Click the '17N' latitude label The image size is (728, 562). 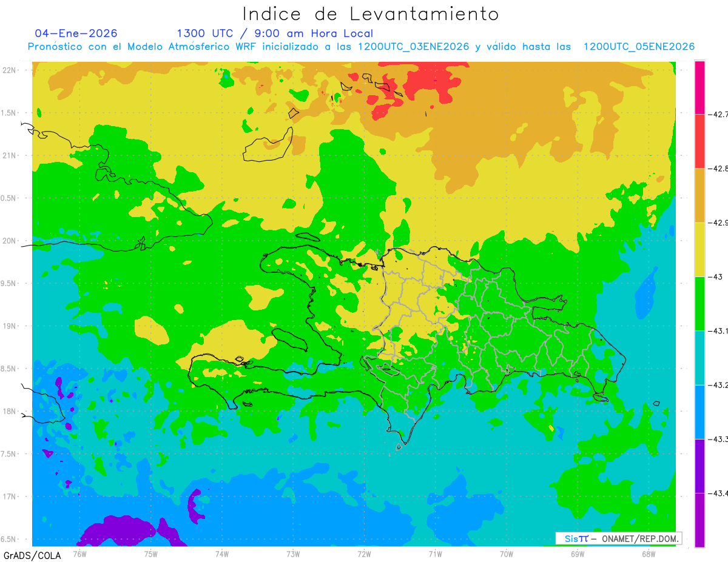pyautogui.click(x=10, y=497)
